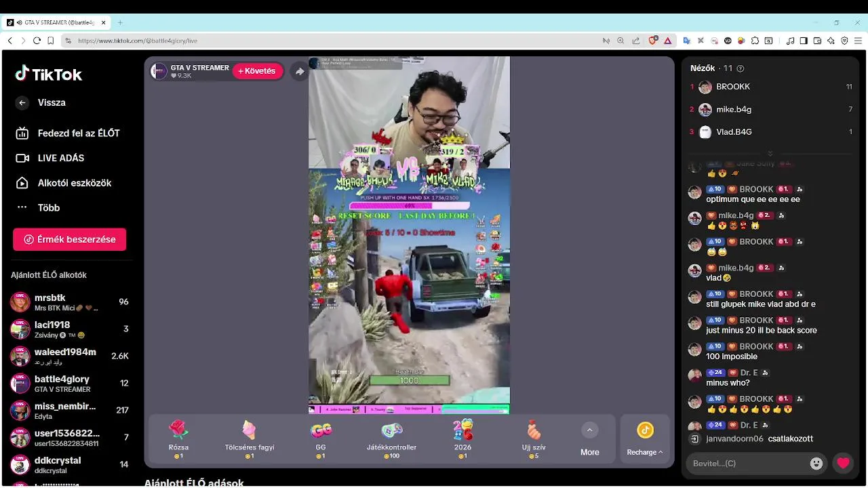The width and height of the screenshot is (868, 488).
Task: Open the GTA V STREAMER profile avatar
Action: click(x=159, y=71)
